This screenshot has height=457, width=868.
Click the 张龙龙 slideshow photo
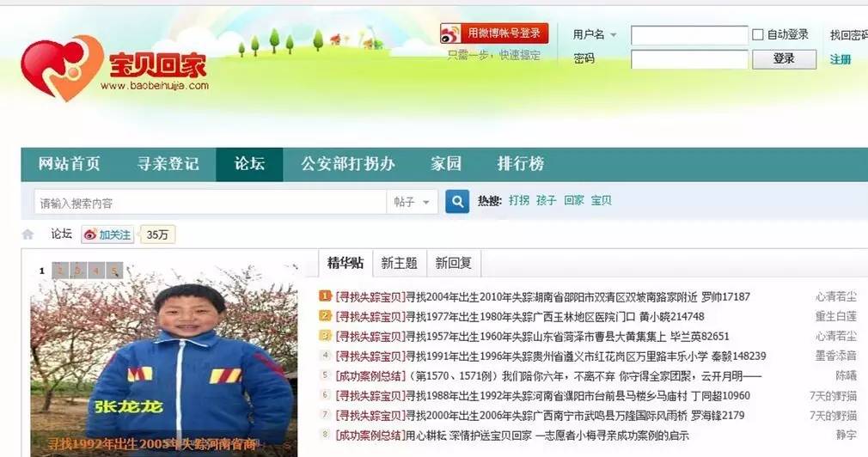164,358
